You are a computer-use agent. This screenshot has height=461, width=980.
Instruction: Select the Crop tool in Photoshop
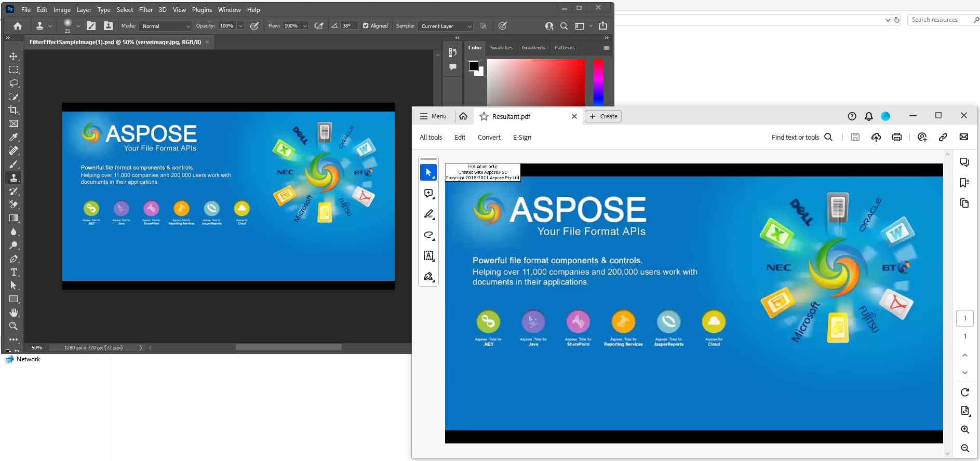click(14, 110)
